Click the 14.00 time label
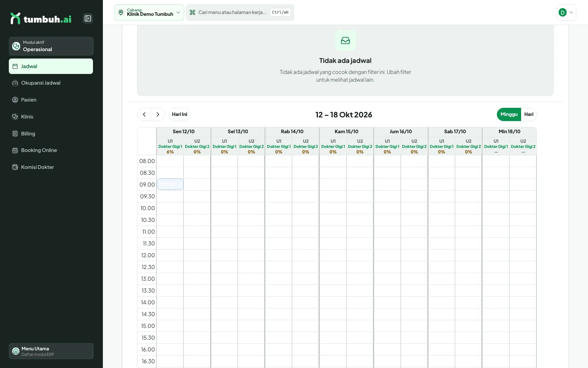 pos(148,302)
